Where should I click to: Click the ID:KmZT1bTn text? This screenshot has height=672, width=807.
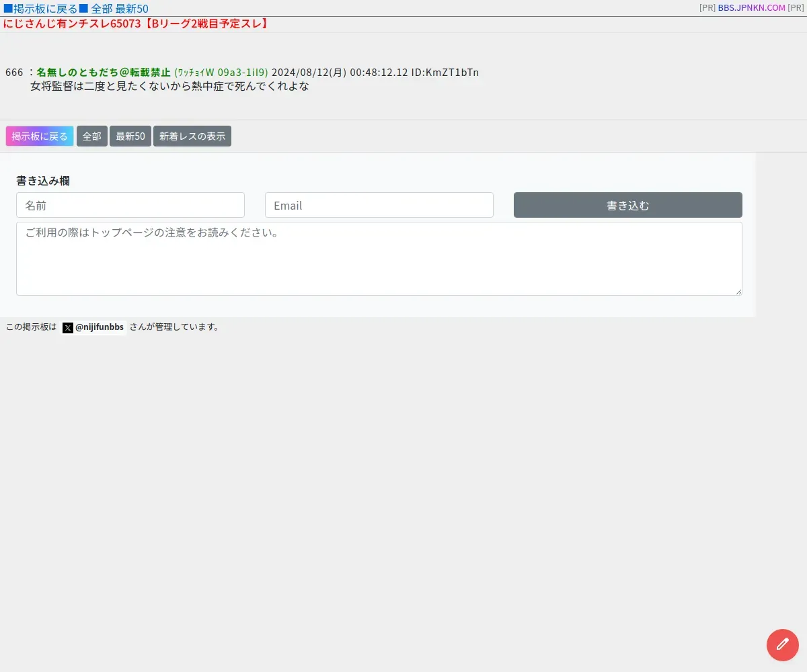pyautogui.click(x=445, y=72)
